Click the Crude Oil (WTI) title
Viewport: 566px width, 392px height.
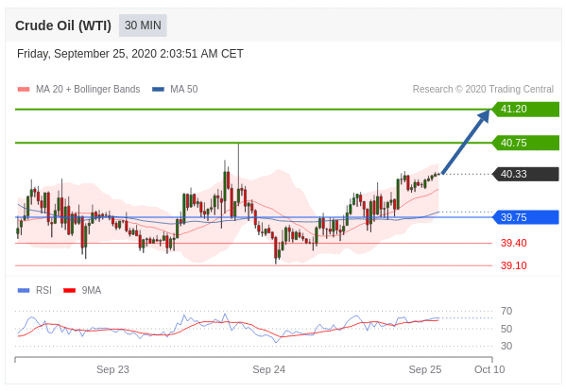[x=63, y=26]
